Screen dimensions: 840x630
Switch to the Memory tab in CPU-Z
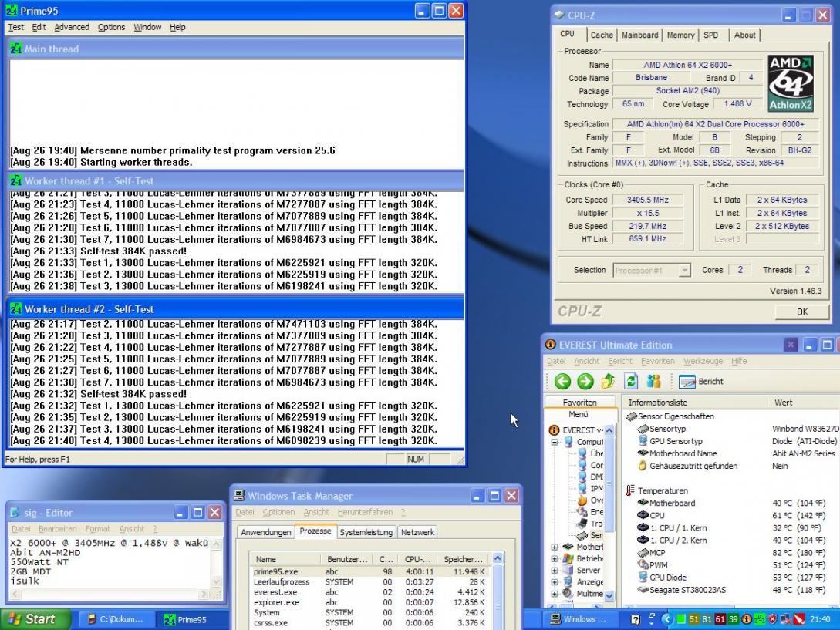tap(680, 35)
